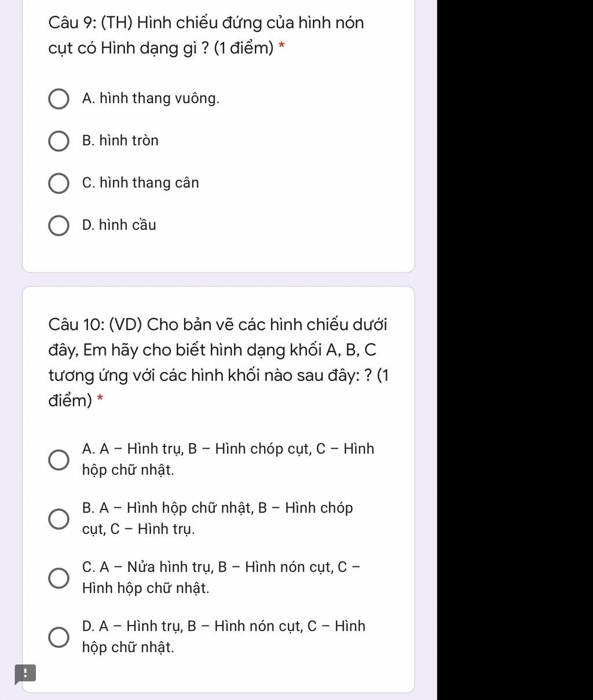Choose question 10 radio for answer B
This screenshot has height=700, width=593.
pyautogui.click(x=58, y=519)
